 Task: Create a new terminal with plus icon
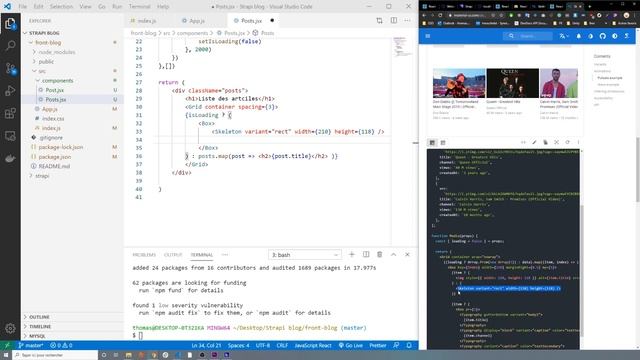coord(351,254)
